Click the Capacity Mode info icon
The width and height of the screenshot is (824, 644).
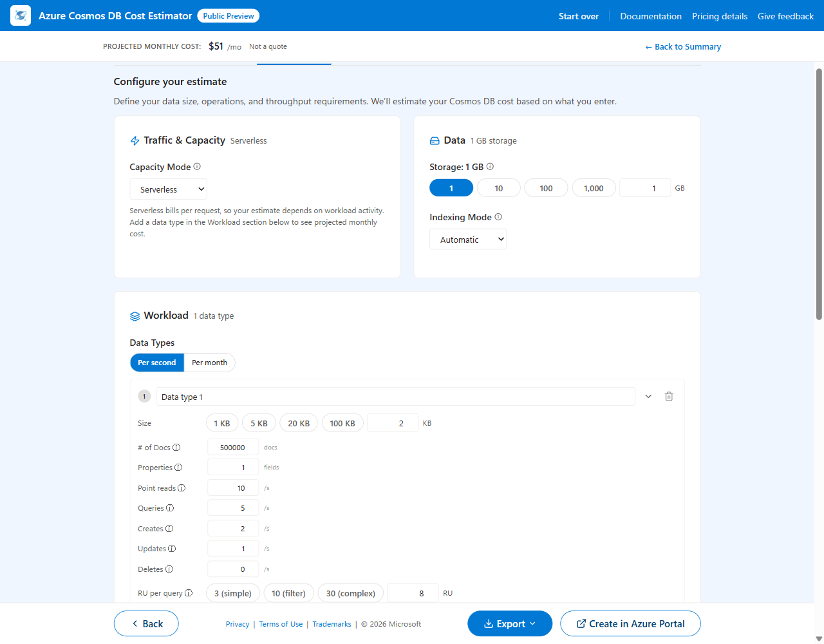(x=197, y=166)
